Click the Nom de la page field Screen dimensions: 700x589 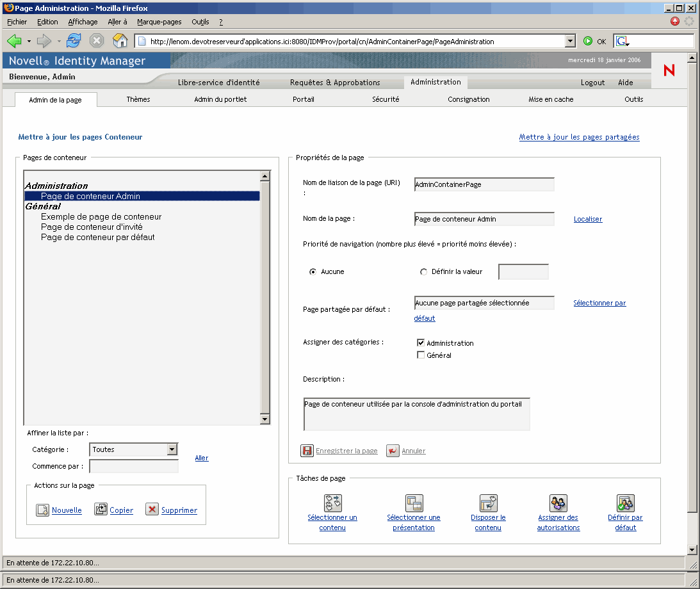pyautogui.click(x=484, y=219)
